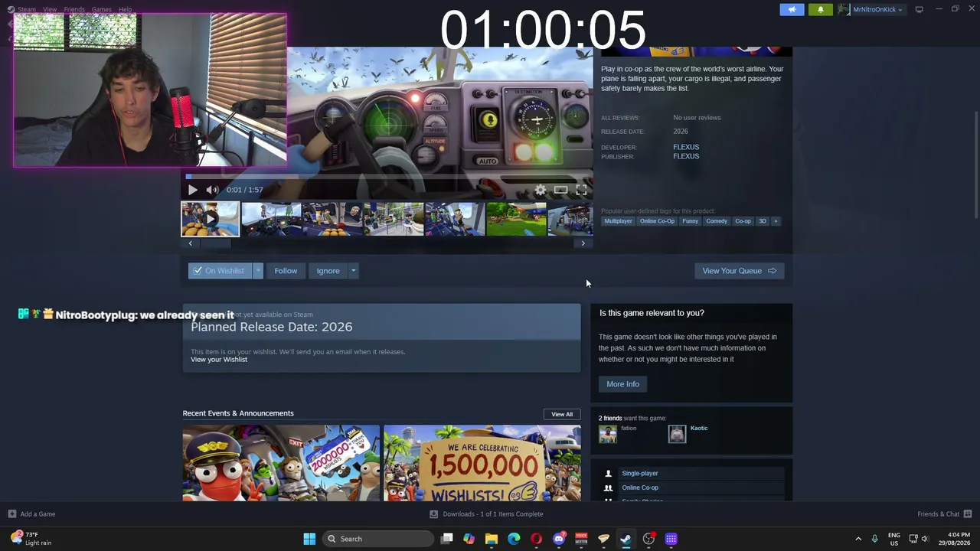
Task: Select the Comedy tag
Action: [x=717, y=221]
